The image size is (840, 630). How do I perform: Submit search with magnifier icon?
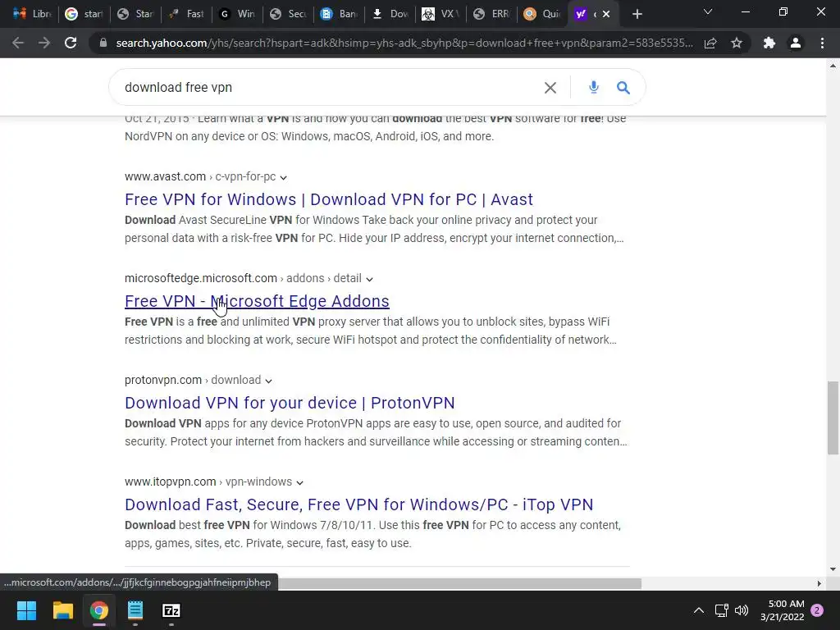pos(623,87)
